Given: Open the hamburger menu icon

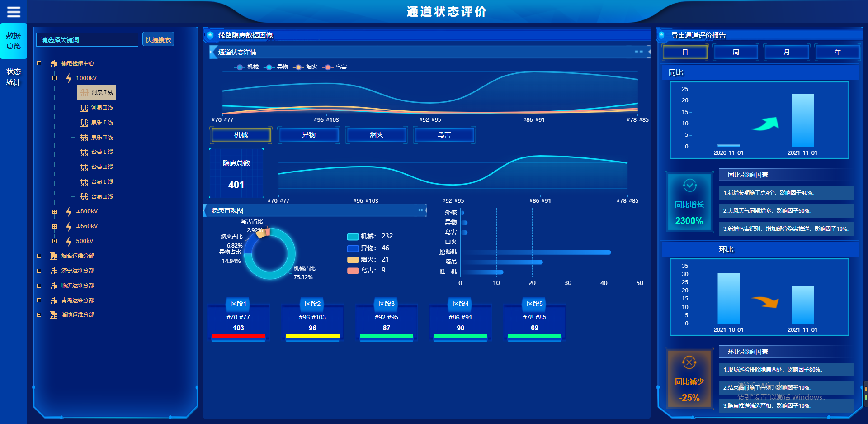Looking at the screenshot, I should click(14, 12).
